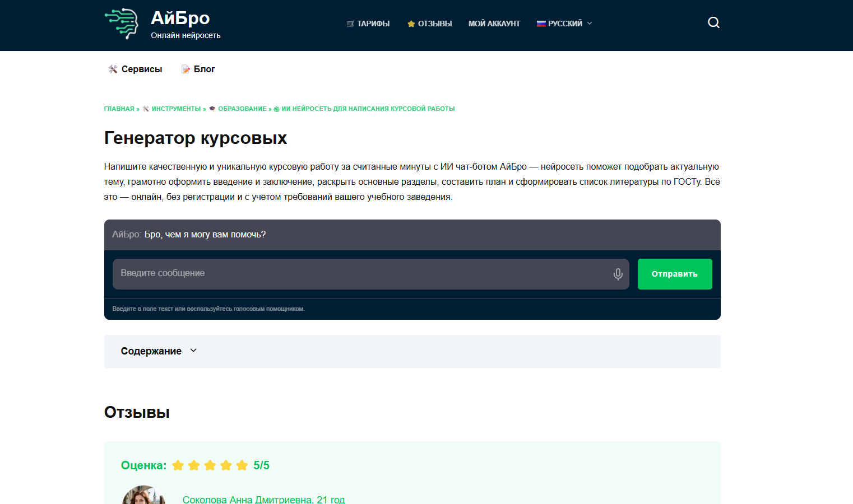The height and width of the screenshot is (504, 853).
Task: Click the reviewer avatar photo
Action: 143,496
